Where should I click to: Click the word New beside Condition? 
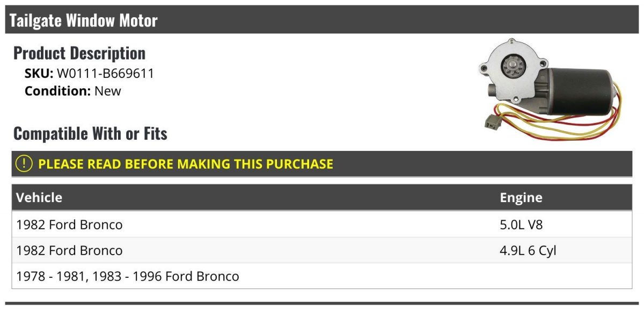point(108,91)
